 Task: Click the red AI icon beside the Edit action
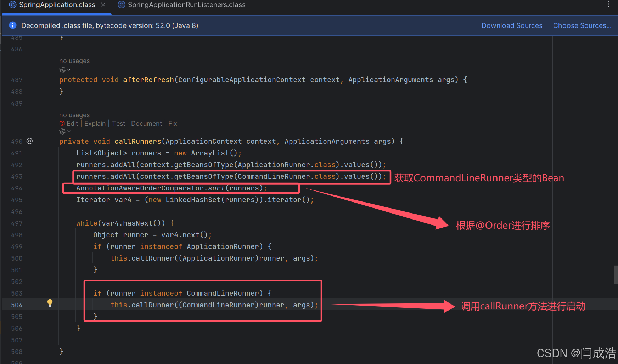point(62,123)
